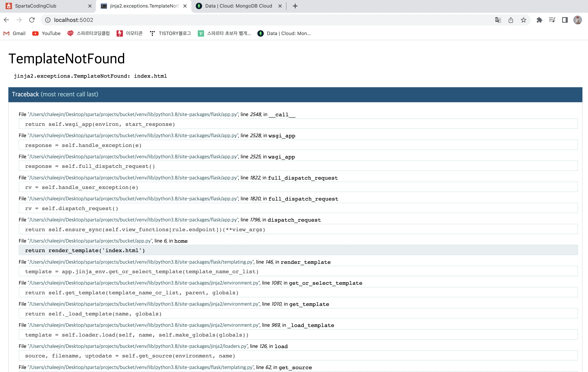This screenshot has height=372, width=588.
Task: Click the TemplateNotFound heading
Action: [67, 59]
